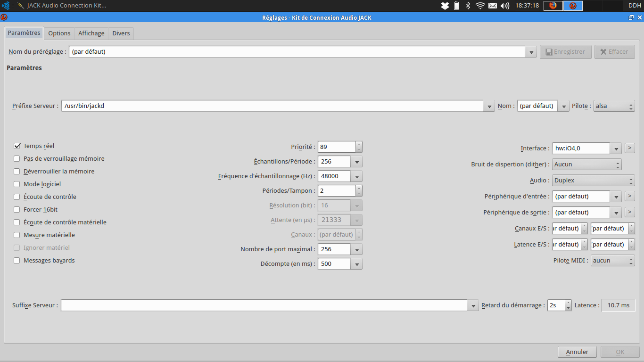Image resolution: width=644 pixels, height=362 pixels.
Task: Click the mail notification envelope icon
Action: pos(493,6)
